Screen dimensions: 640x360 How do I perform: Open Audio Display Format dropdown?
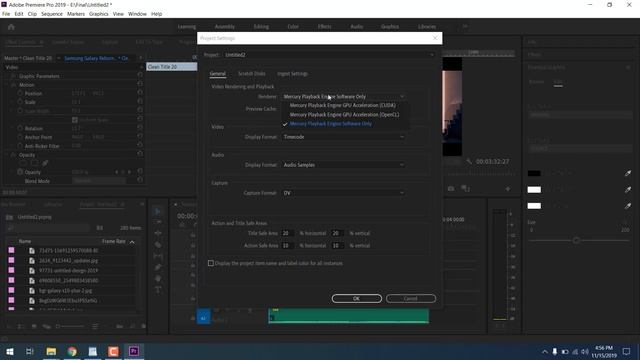tap(343, 165)
